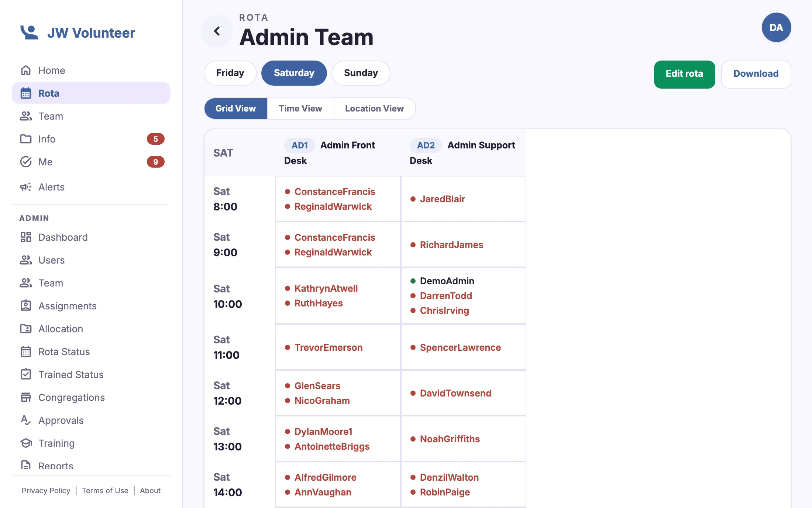Click the Me badge showing 9
Viewport: 812px width, 508px height.
point(156,162)
